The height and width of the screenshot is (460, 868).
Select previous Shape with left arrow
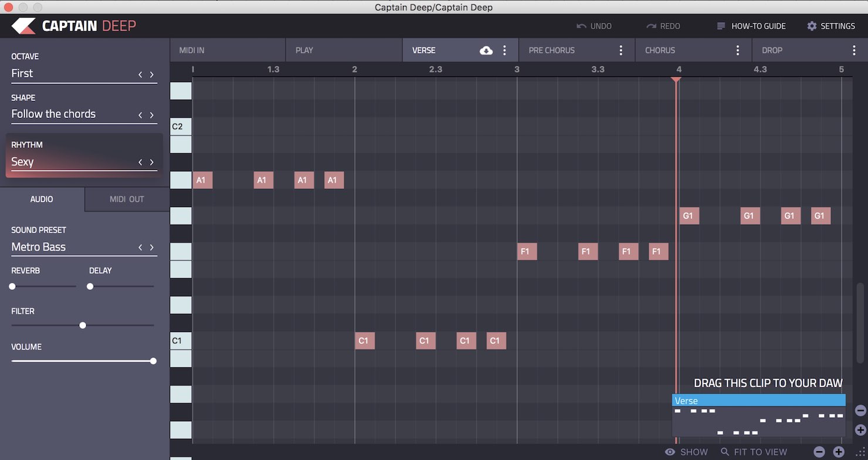tap(140, 115)
